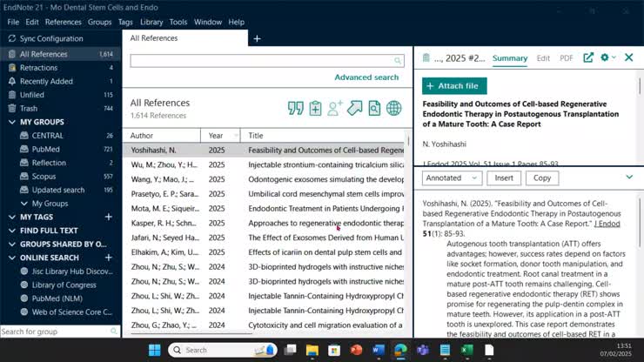Viewport: 644px width, 362px height.
Task: Open the Tags menu
Action: (x=125, y=22)
